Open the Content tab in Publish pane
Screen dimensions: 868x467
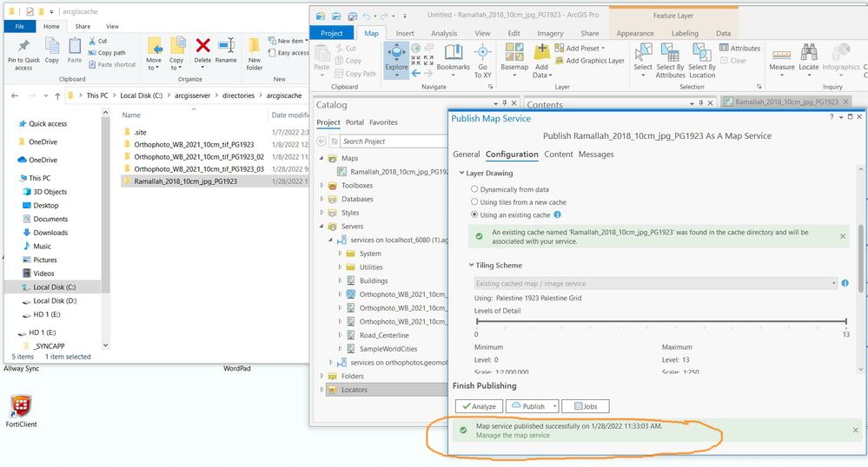click(x=558, y=155)
